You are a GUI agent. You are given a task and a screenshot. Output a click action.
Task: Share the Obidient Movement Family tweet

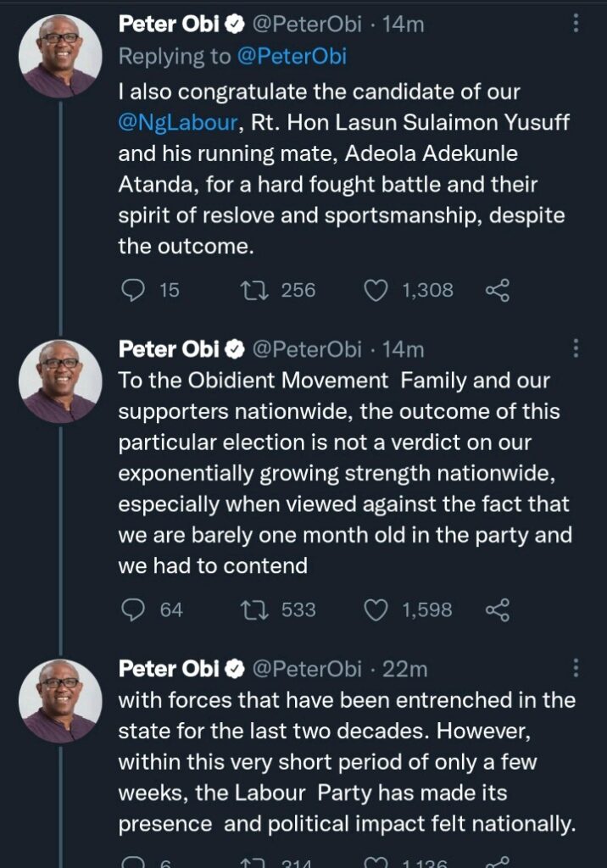click(497, 609)
